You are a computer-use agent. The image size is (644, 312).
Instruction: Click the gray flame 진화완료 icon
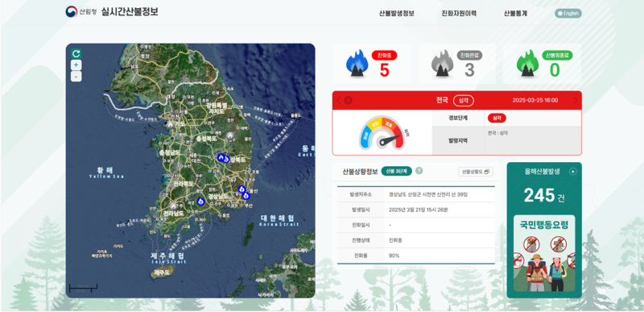442,64
